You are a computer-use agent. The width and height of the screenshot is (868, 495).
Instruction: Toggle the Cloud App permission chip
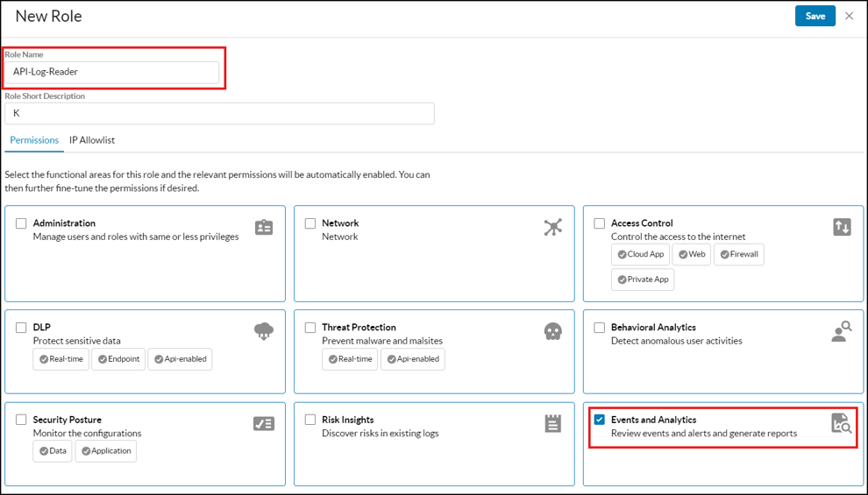click(640, 255)
